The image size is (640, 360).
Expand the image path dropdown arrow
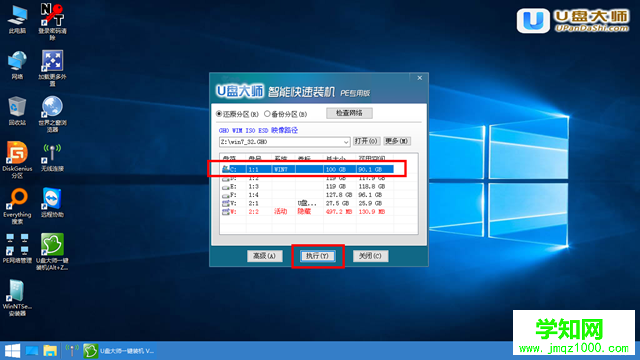[x=346, y=142]
